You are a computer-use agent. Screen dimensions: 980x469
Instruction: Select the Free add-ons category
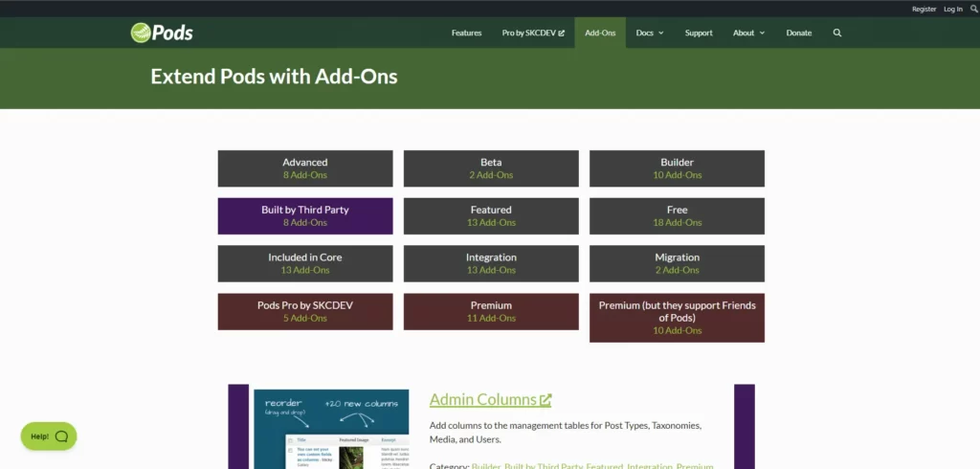point(677,215)
